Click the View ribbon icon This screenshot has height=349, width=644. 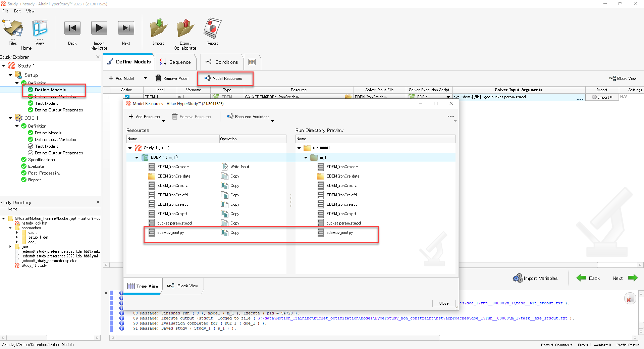[40, 28]
